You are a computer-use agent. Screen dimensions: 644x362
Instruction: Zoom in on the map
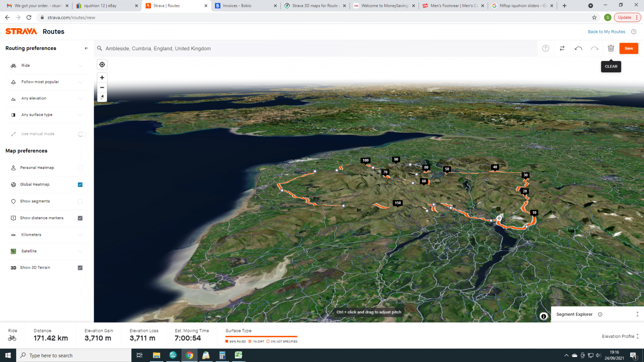[x=102, y=78]
